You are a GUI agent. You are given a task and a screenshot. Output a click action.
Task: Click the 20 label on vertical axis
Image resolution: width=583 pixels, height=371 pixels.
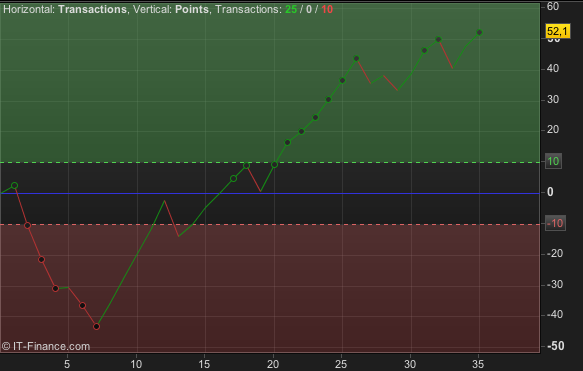click(553, 129)
